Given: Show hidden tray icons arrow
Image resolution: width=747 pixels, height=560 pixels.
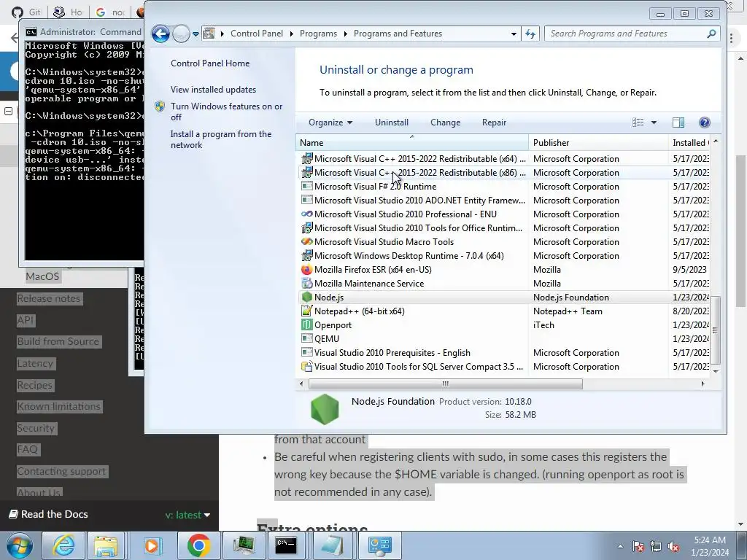Looking at the screenshot, I should pyautogui.click(x=620, y=546).
